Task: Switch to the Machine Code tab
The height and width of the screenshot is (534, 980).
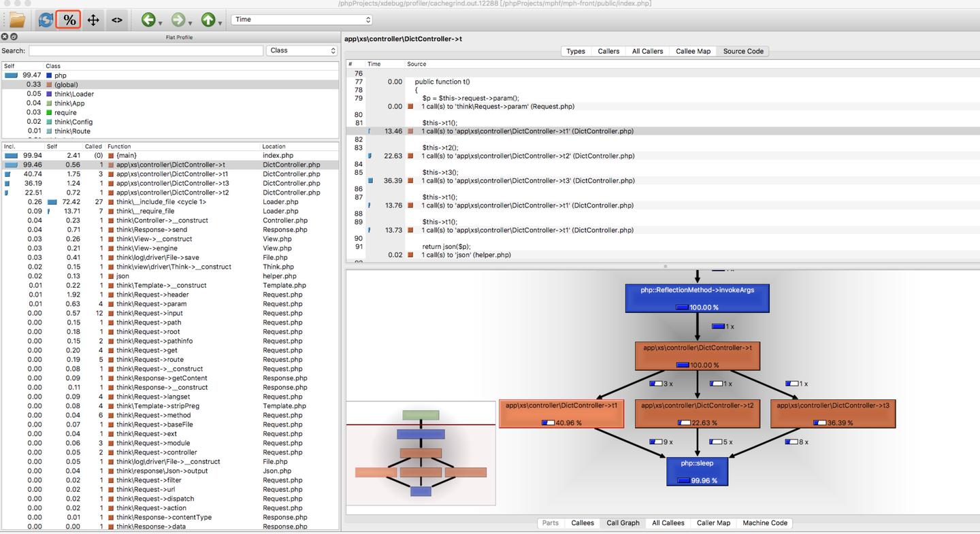Action: click(x=764, y=523)
